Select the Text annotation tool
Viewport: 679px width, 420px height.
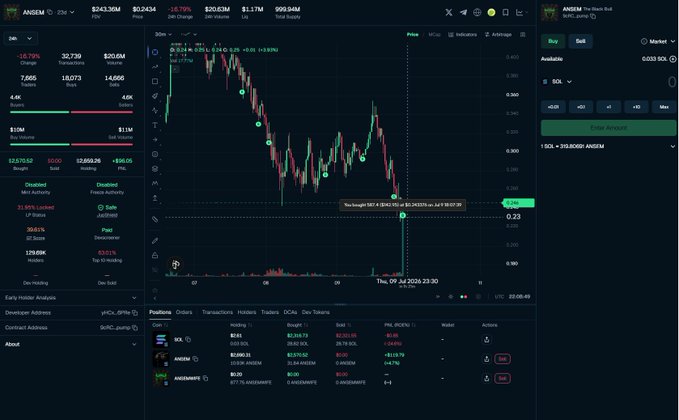(155, 125)
